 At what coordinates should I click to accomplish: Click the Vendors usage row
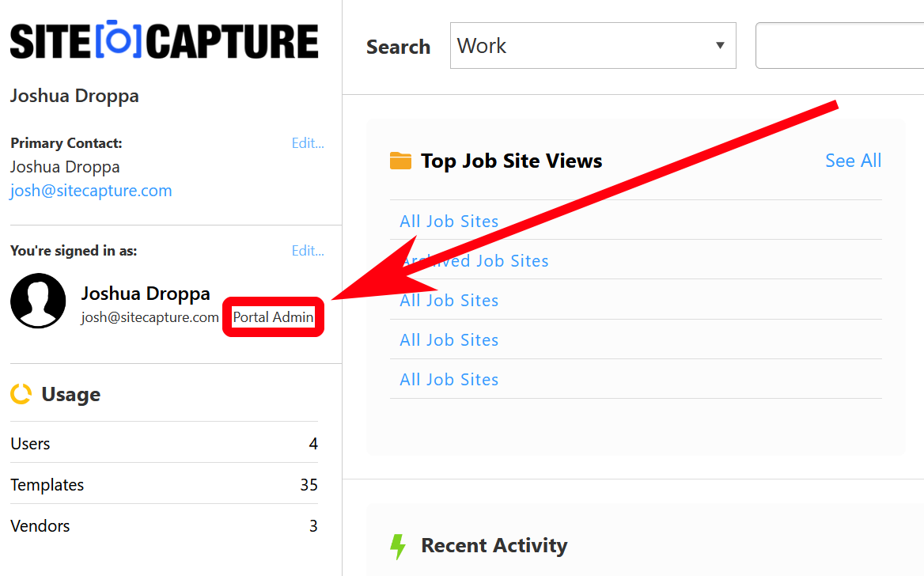click(164, 526)
